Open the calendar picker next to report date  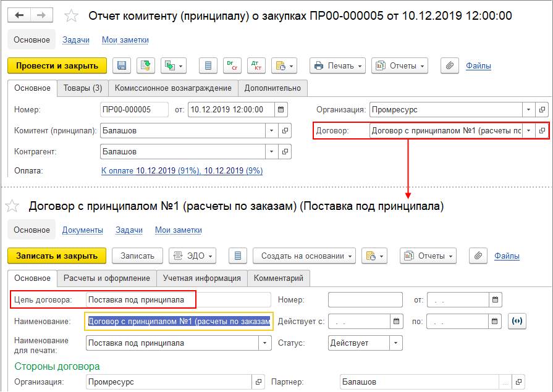281,110
